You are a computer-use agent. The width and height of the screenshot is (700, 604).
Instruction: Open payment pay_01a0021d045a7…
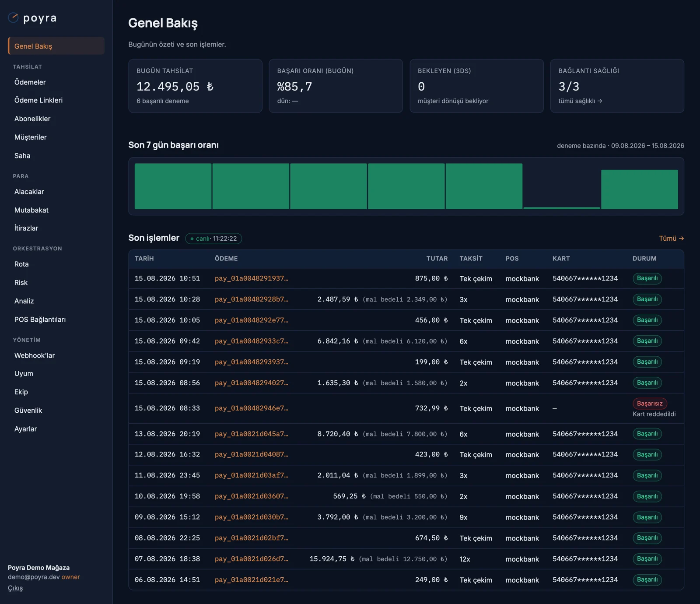251,434
